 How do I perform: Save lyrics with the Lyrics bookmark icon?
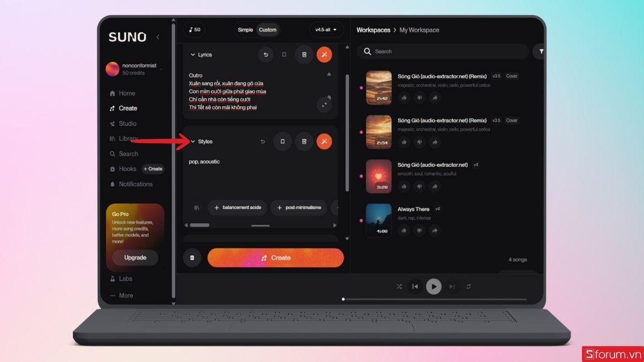point(284,54)
